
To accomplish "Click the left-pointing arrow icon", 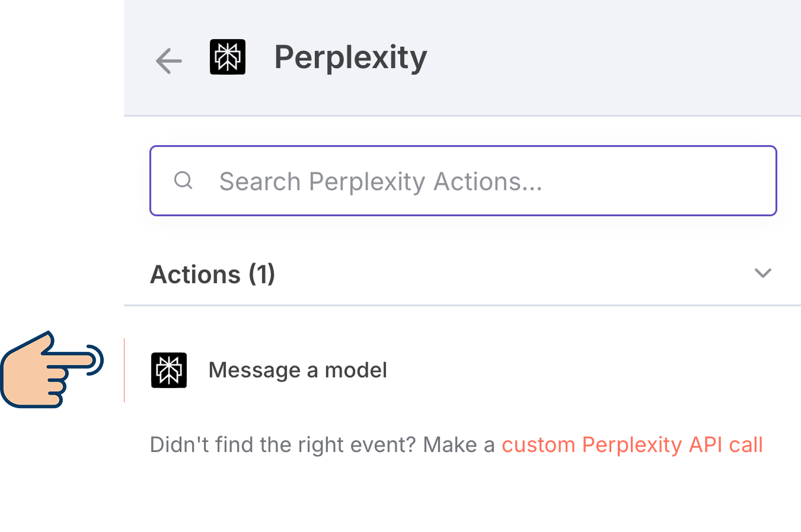I will pyautogui.click(x=168, y=59).
